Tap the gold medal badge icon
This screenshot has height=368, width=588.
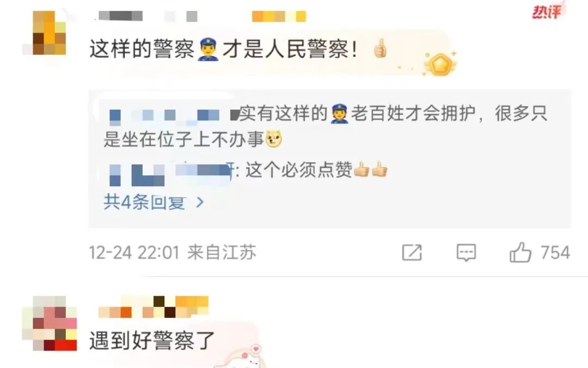(440, 64)
